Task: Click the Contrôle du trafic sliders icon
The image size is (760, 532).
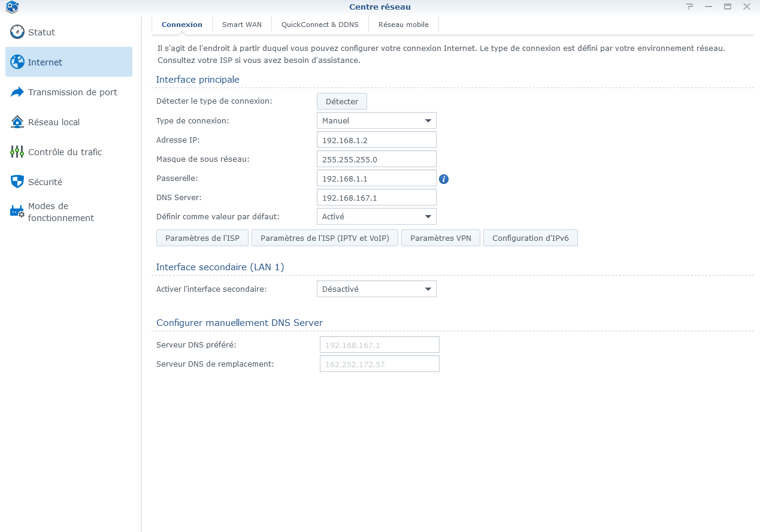Action: point(17,152)
